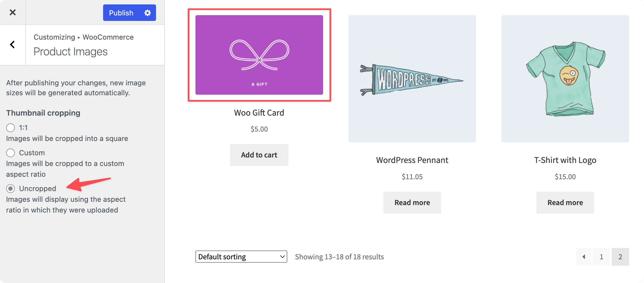The width and height of the screenshot is (644, 283).
Task: Select the 1:1 square cropping option
Action: (10, 128)
